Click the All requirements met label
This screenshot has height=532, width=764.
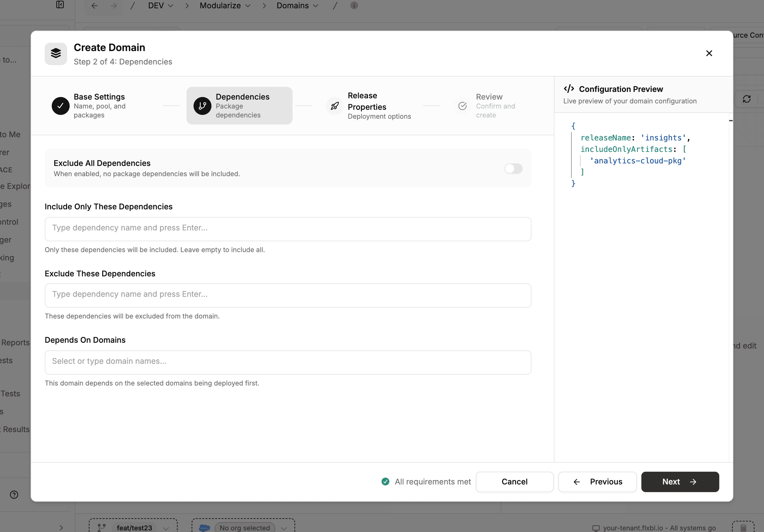coord(432,482)
